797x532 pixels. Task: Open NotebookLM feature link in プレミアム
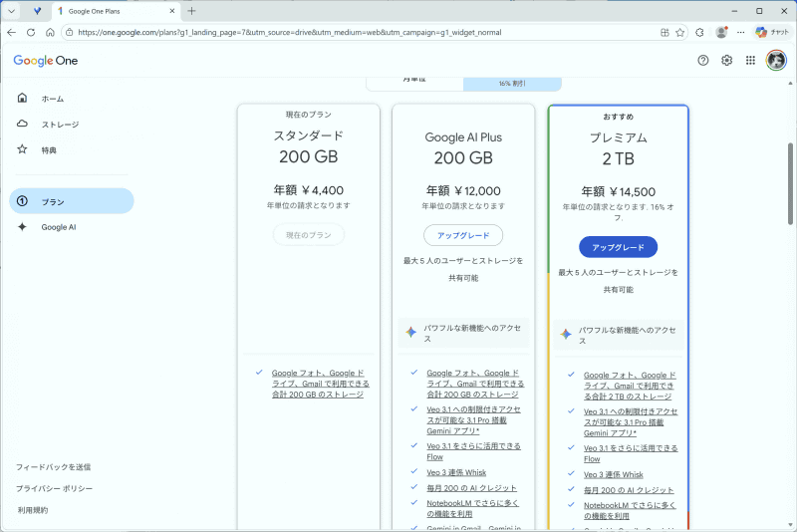[x=630, y=510]
